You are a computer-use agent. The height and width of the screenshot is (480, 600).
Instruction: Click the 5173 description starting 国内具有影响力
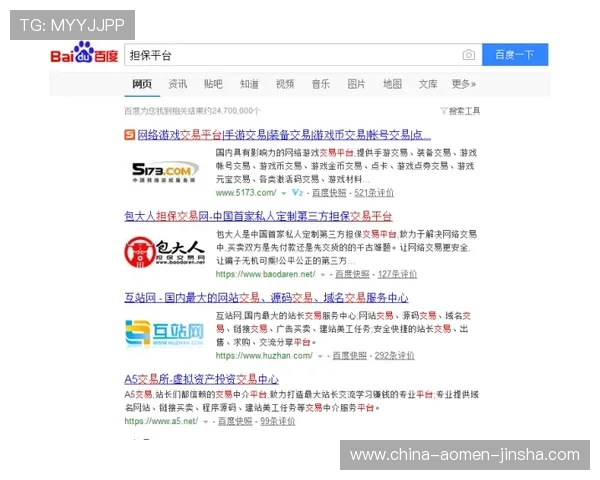click(x=346, y=166)
